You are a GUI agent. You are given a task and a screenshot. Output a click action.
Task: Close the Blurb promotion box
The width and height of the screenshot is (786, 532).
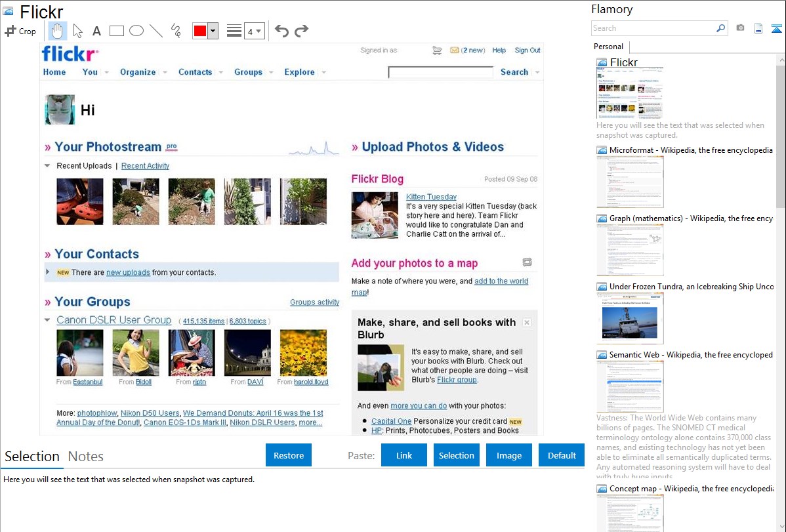click(527, 322)
